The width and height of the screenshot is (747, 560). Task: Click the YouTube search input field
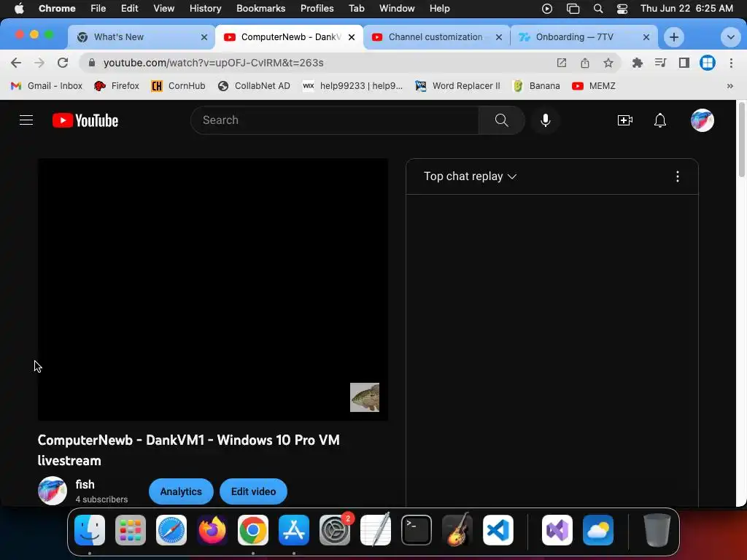click(x=335, y=120)
